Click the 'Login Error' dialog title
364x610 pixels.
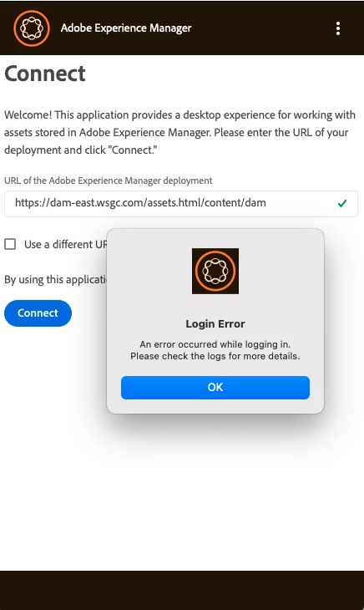(x=215, y=323)
